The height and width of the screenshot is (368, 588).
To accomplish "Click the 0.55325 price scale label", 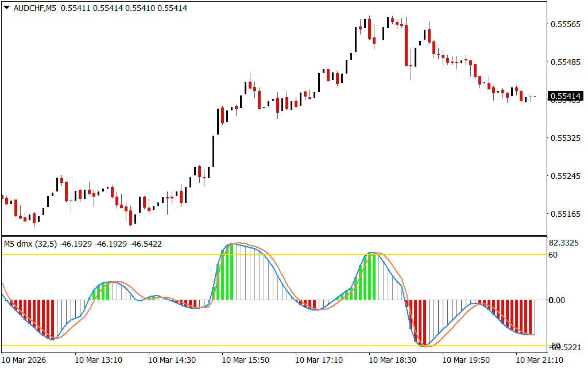I will point(565,139).
